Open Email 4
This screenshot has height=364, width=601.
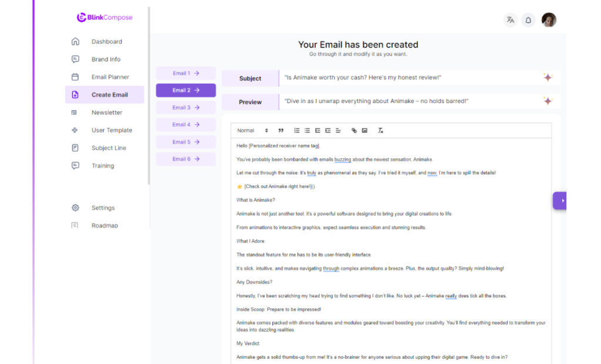point(186,124)
